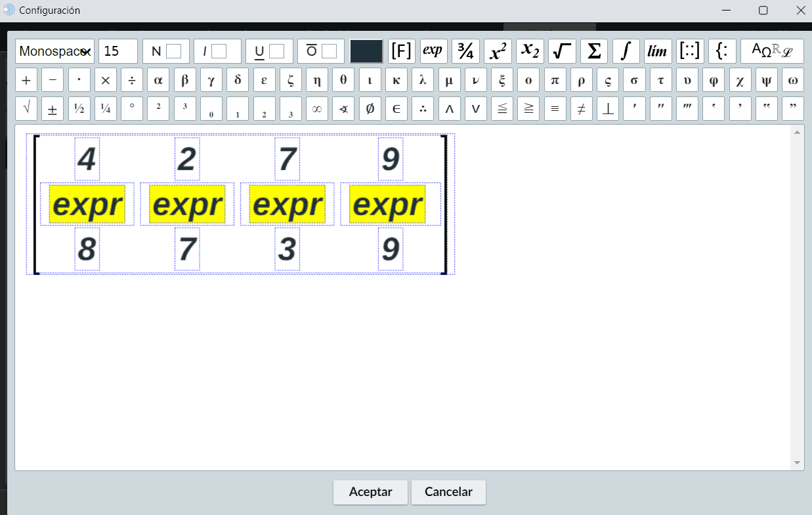Toggle the underline U checkbox
The width and height of the screenshot is (812, 515).
click(x=276, y=51)
